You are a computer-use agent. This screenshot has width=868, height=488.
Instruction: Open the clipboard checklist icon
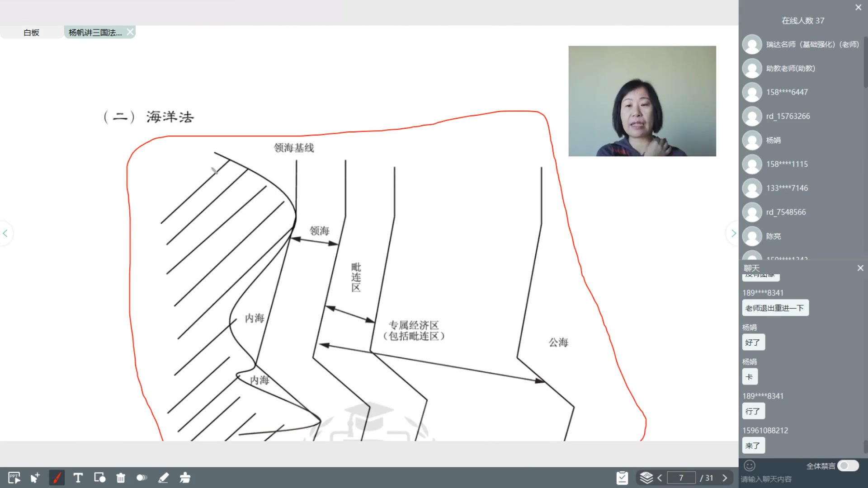click(622, 478)
